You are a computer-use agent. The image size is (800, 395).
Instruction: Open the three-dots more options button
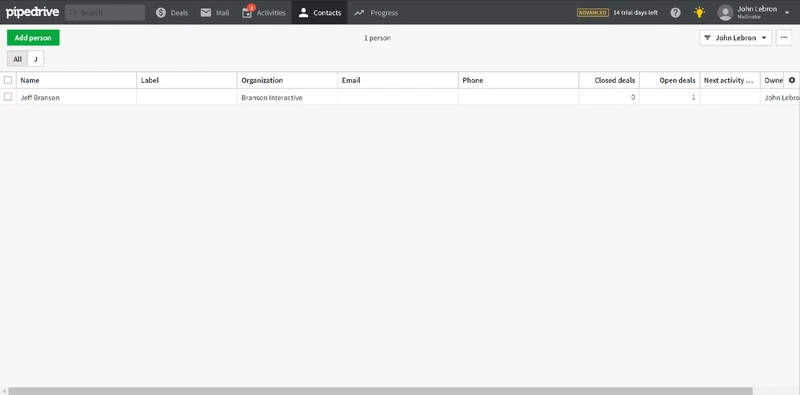coord(784,37)
